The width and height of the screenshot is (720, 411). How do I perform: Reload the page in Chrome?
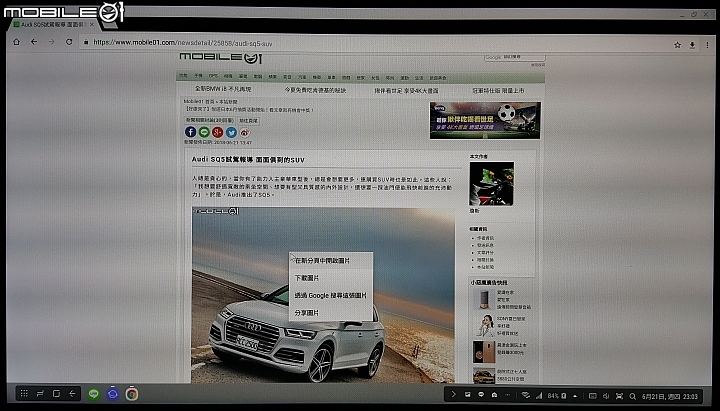[69, 42]
